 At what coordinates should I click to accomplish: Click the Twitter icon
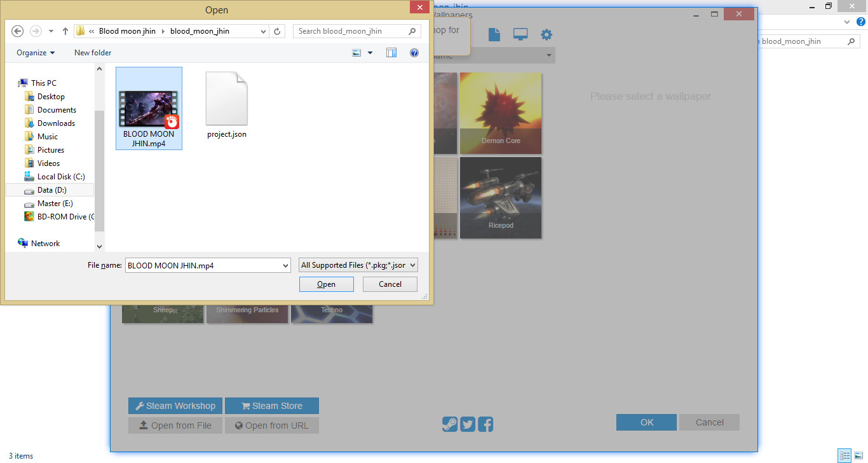point(468,424)
